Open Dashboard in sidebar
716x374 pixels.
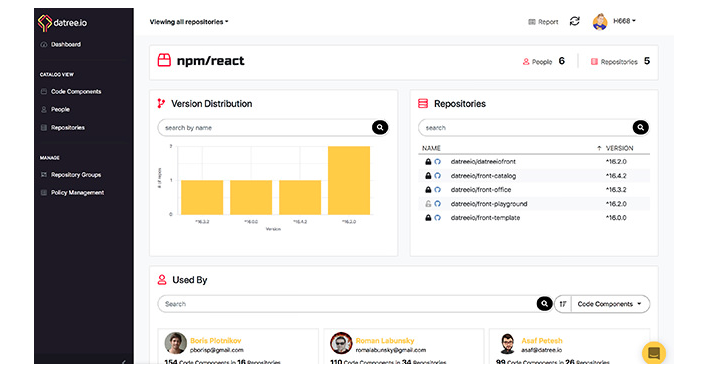click(x=61, y=44)
